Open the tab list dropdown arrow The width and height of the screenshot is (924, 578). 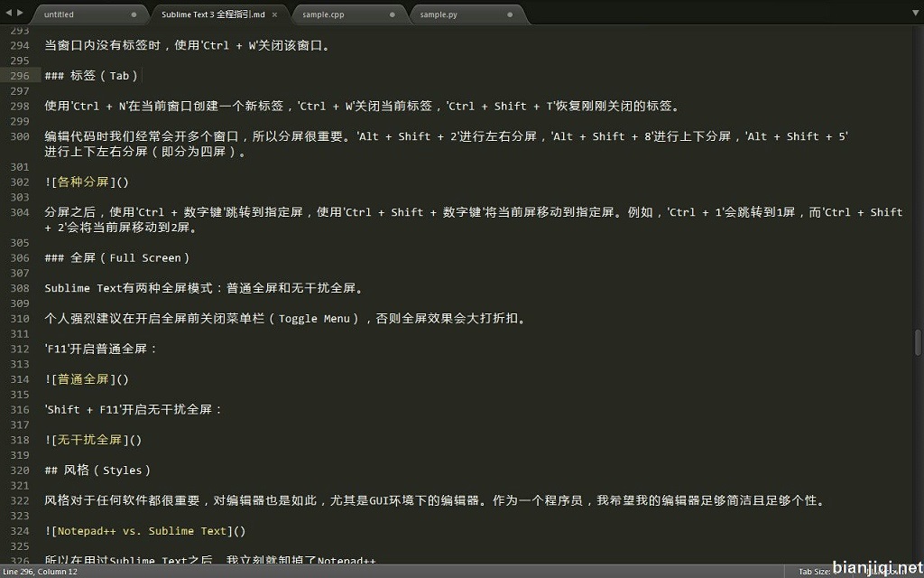pos(916,13)
